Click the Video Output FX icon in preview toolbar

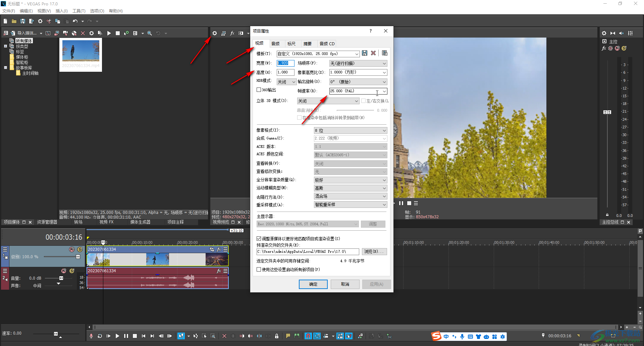[232, 33]
